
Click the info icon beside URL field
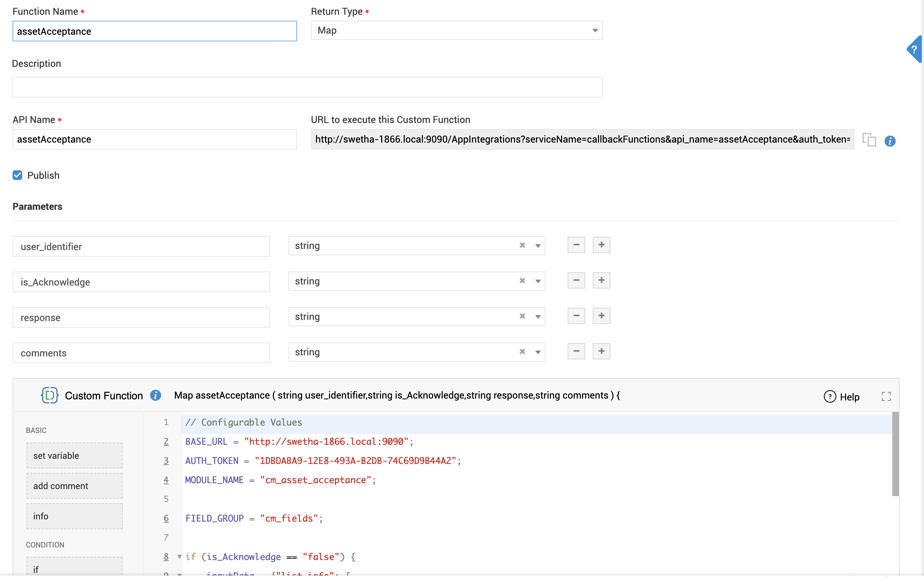890,141
